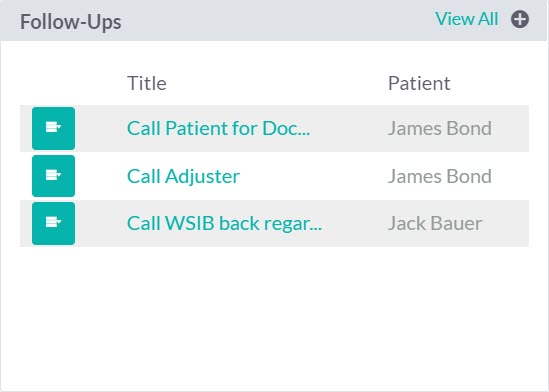Image resolution: width=549 pixels, height=392 pixels.
Task: Open the Call WSIB back regar... follow-up
Action: tap(224, 223)
